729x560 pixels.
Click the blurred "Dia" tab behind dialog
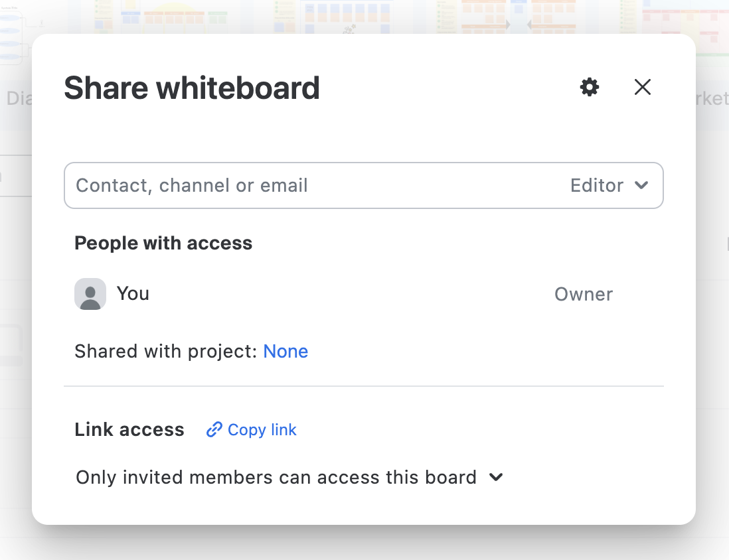pyautogui.click(x=17, y=100)
